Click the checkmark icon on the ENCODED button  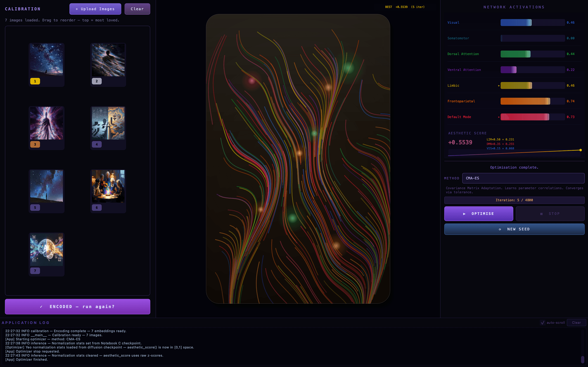42,306
